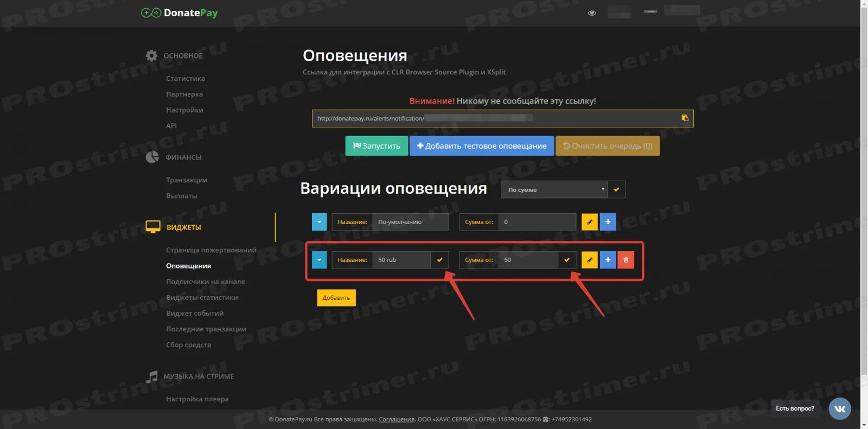Select Оповещения in the sidebar
This screenshot has height=429, width=868.
[188, 266]
